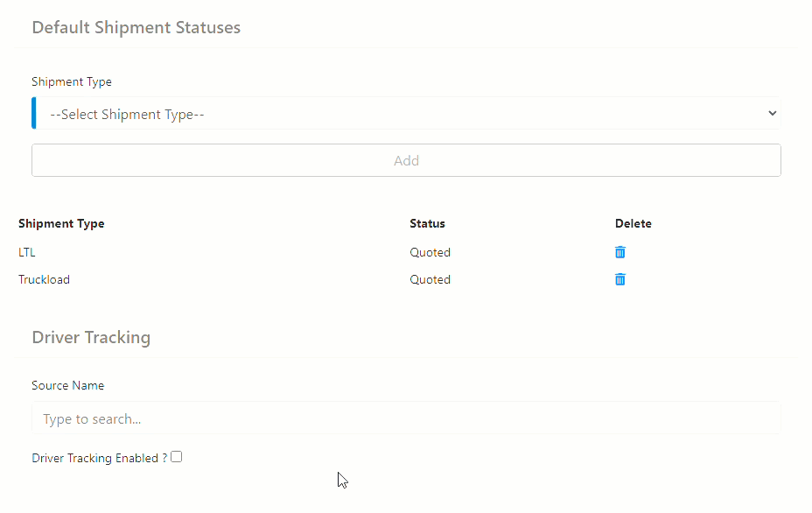
Task: Select the Truckload shipment type cell
Action: 44,280
